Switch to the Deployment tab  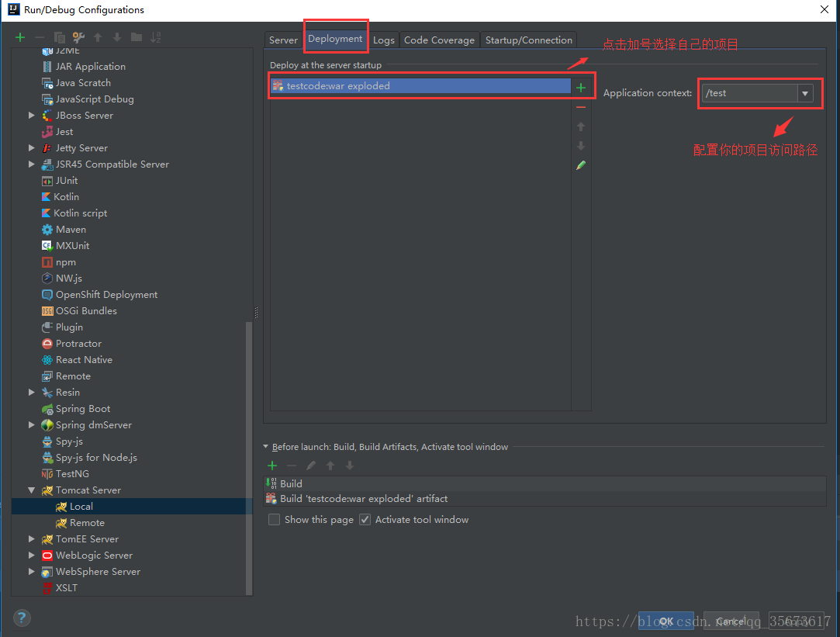335,39
